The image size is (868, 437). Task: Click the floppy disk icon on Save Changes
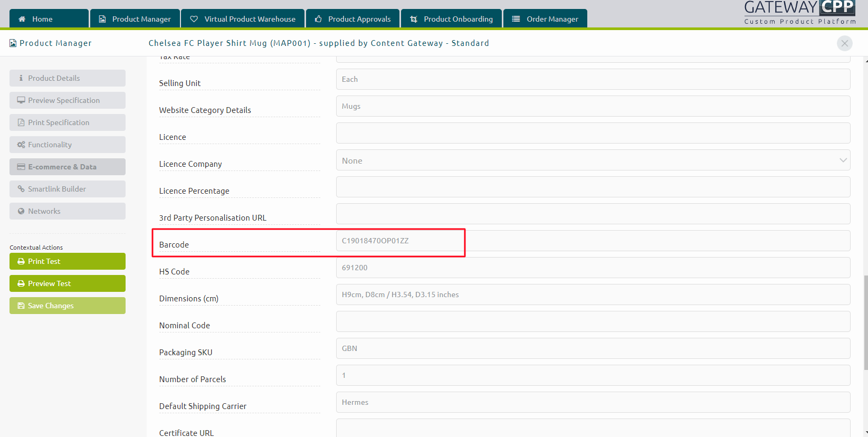[21, 306]
